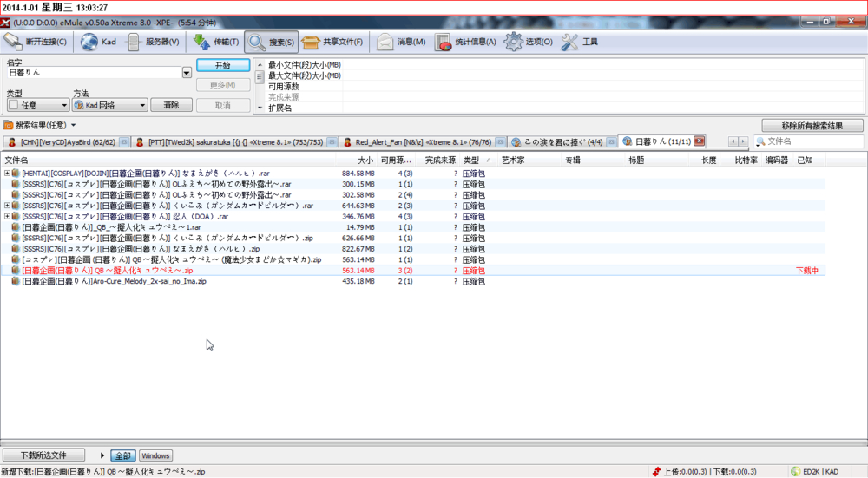
Task: Click archive icon of 14.79 MB QB rar
Action: point(16,226)
